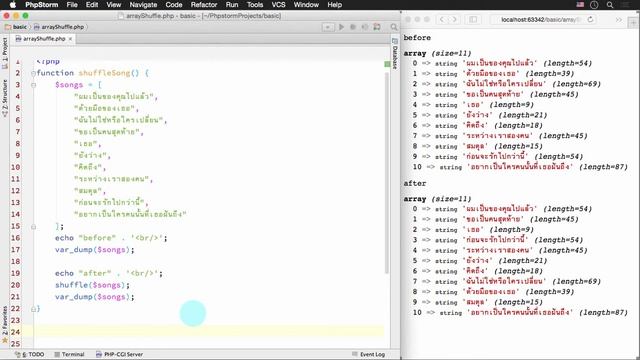The width and height of the screenshot is (640, 360).
Task: Click the basic folder breadcrumb
Action: tap(16, 27)
